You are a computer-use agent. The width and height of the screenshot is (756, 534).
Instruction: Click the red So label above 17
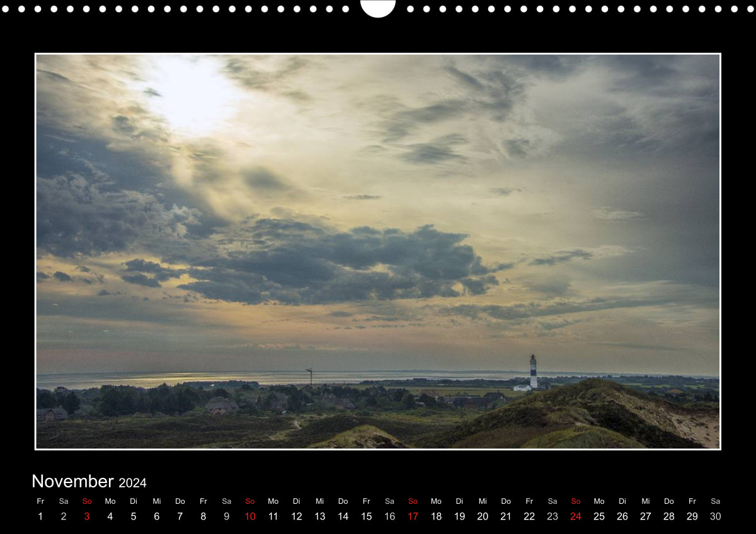[413, 501]
